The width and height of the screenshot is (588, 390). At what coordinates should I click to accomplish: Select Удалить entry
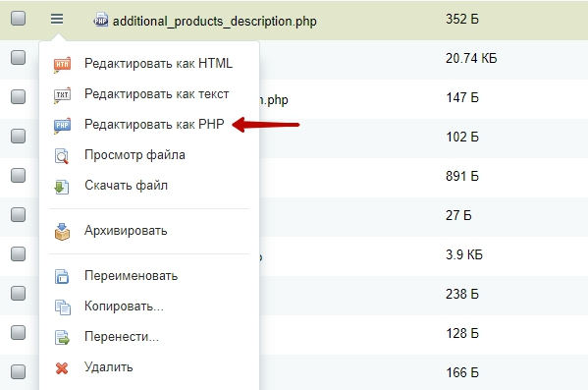[108, 367]
